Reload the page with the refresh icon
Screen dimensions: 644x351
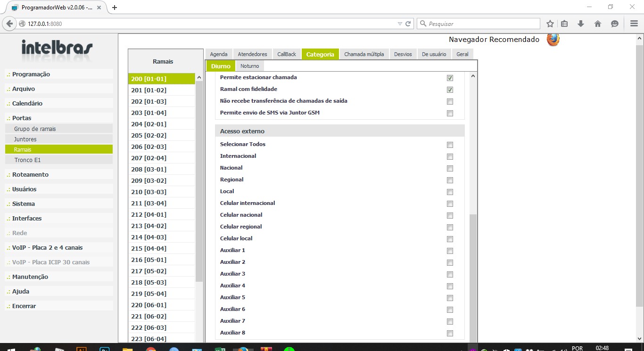(x=408, y=24)
